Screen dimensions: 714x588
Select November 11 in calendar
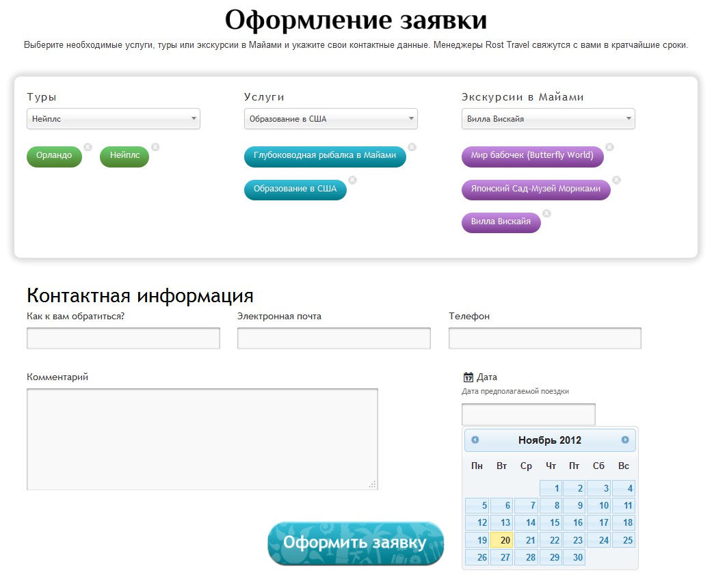point(624,506)
